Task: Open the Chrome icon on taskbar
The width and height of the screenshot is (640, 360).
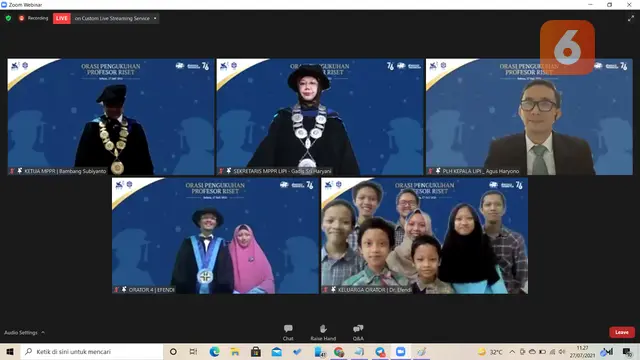Action: point(339,351)
